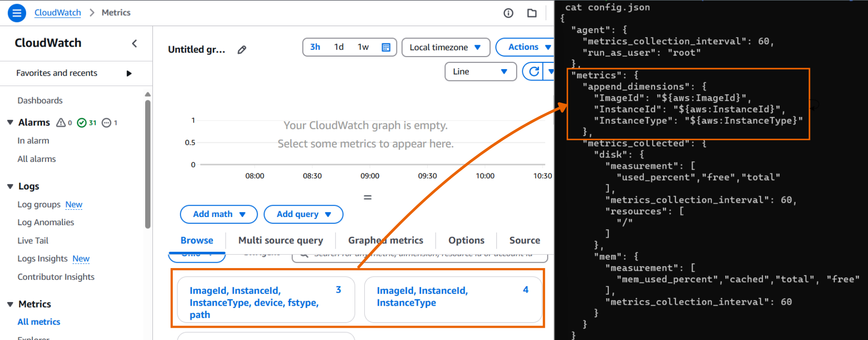Open the ImageId, InstanceId, InstanceType card with 4 metrics
Screen dimensions: 868x340
pos(453,300)
